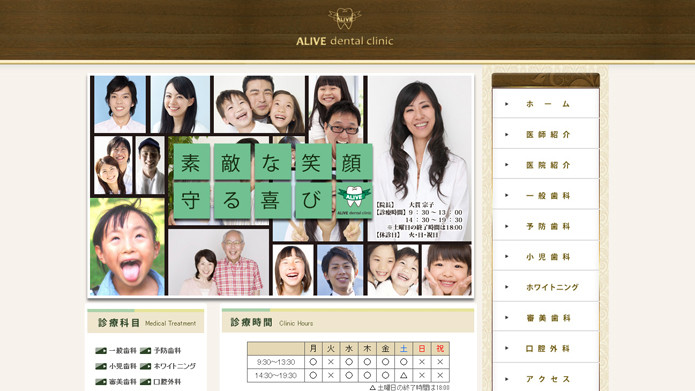Open 小児歯科 in the sidebar menu

(x=546, y=257)
